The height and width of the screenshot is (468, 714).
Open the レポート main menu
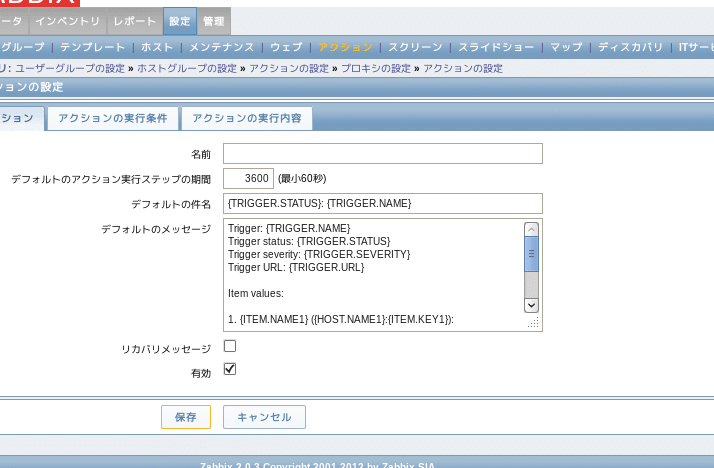[134, 21]
